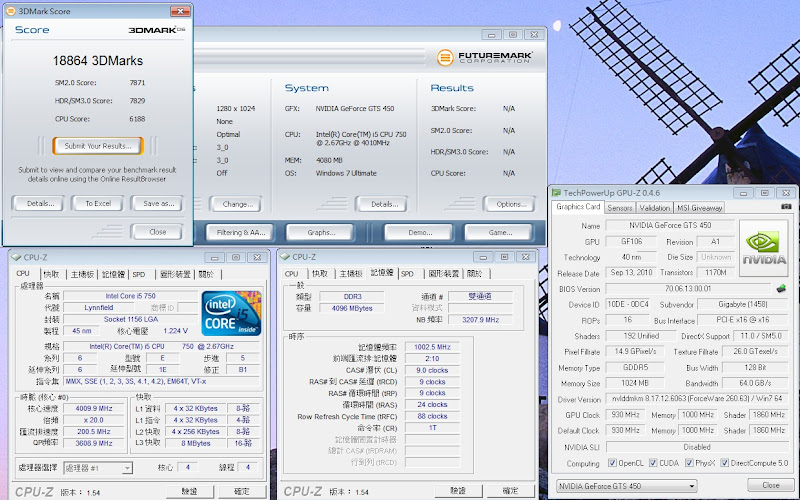This screenshot has width=800, height=500.
Task: Click To Excel button
Action: coord(97,203)
